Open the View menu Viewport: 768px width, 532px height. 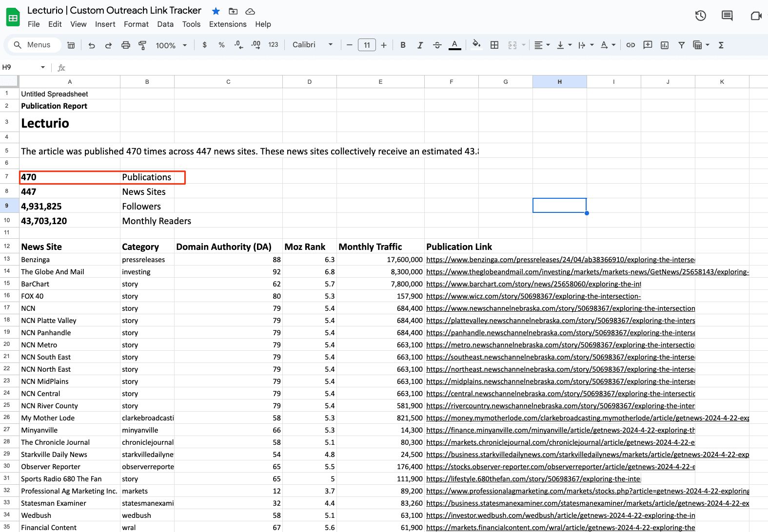coord(79,24)
